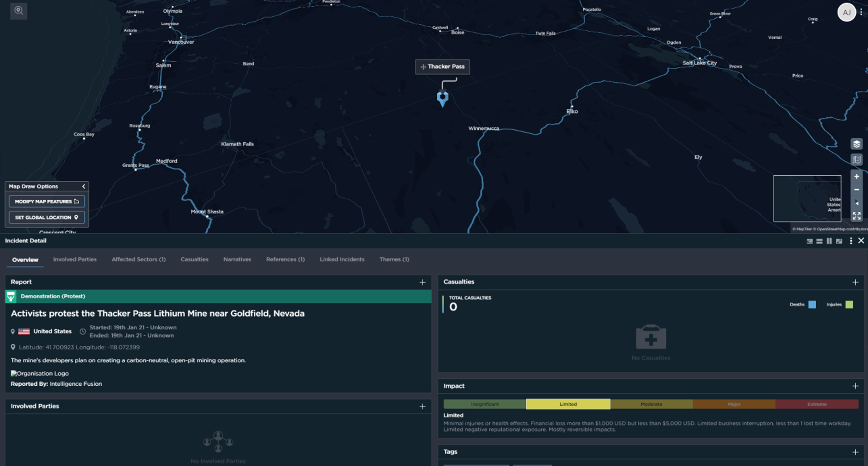The image size is (868, 466).
Task: Select the Narratives tab
Action: (237, 259)
